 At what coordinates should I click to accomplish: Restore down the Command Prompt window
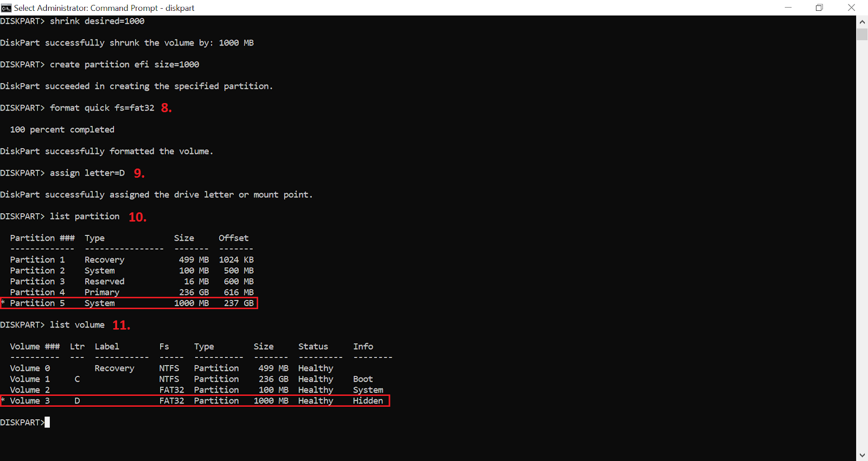point(819,8)
